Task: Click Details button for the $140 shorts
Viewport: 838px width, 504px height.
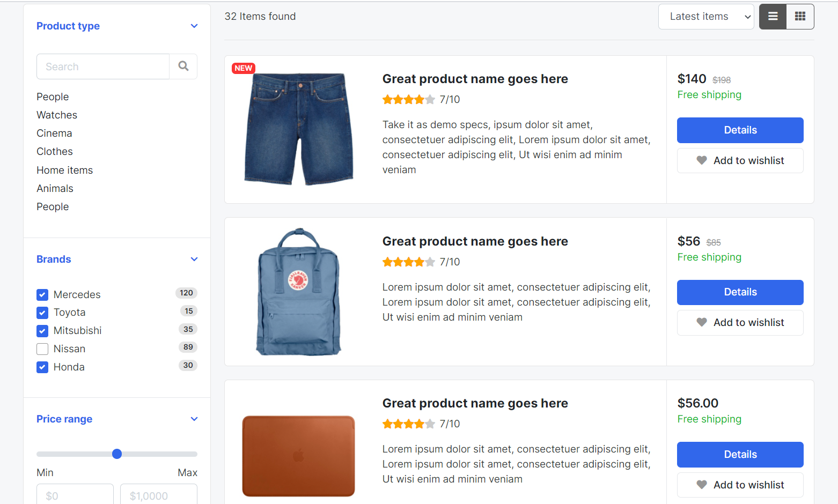Action: 740,130
